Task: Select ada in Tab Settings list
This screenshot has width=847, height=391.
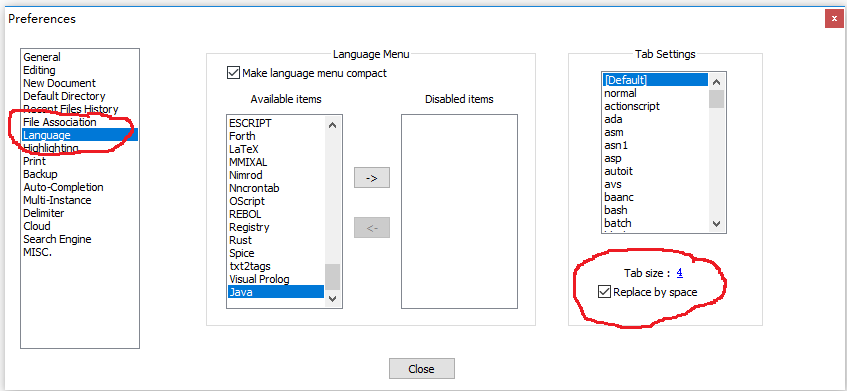Action: [x=655, y=119]
